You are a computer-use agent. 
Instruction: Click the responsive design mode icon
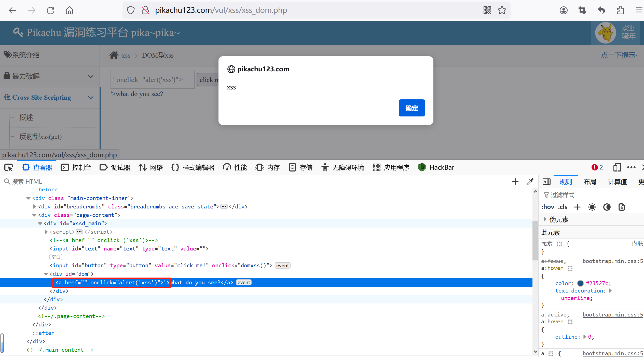(x=617, y=167)
